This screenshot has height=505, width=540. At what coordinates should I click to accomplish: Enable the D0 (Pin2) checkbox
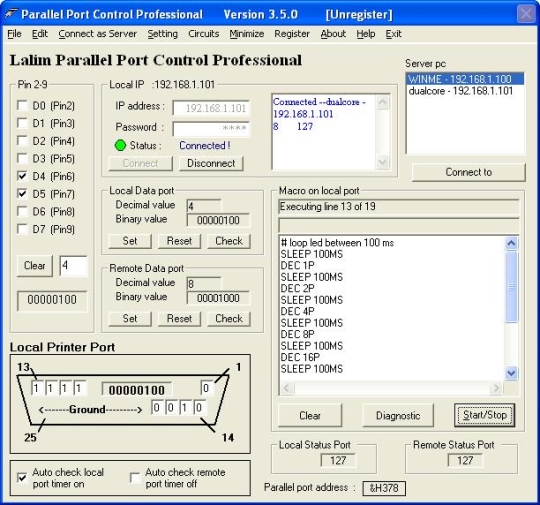click(x=22, y=105)
